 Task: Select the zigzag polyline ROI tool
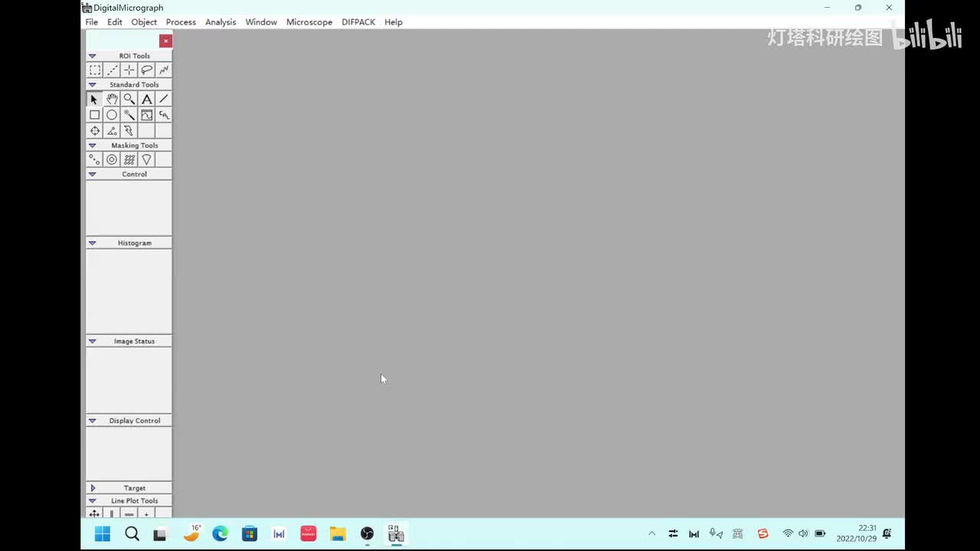pos(164,70)
